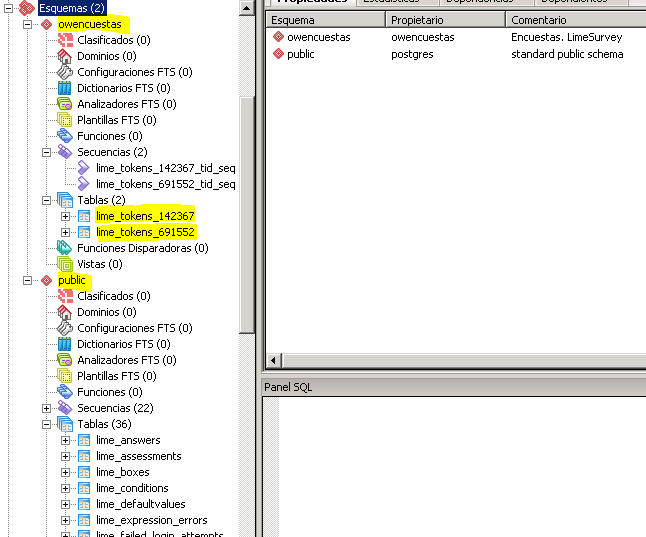Viewport: 646px width, 537px height.
Task: Select the lime_conditions table in tree
Action: click(x=132, y=488)
